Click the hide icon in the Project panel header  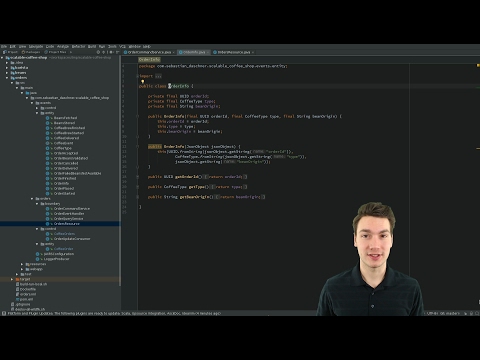tap(117, 52)
